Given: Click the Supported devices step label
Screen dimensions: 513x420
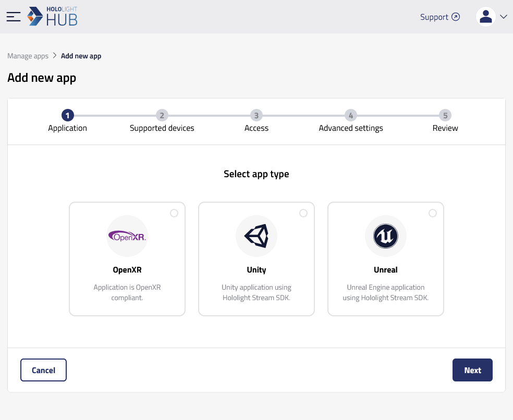Looking at the screenshot, I should (162, 128).
